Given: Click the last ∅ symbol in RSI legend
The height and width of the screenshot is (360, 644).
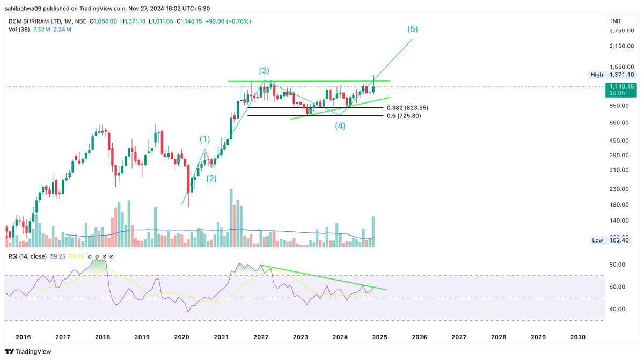Looking at the screenshot, I should point(111,256).
